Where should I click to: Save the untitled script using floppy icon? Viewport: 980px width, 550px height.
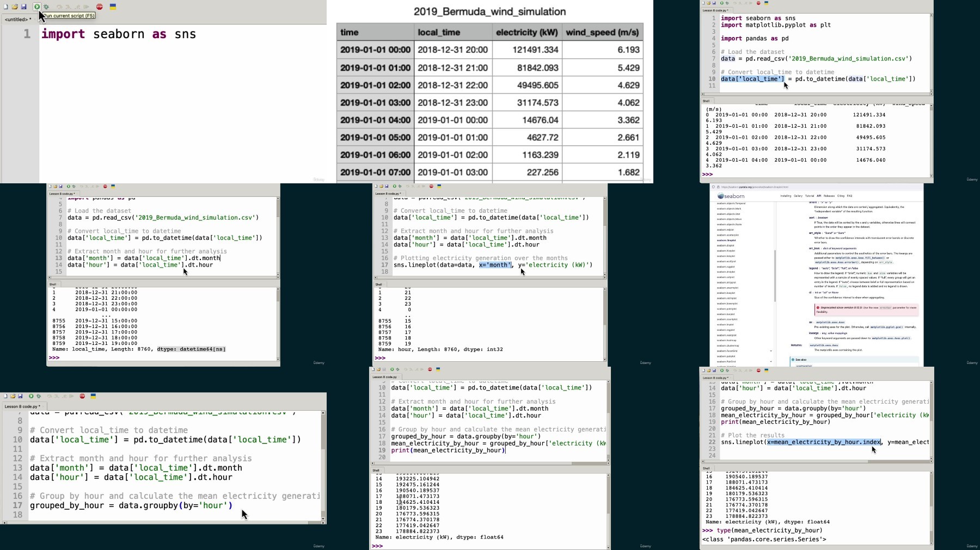23,7
